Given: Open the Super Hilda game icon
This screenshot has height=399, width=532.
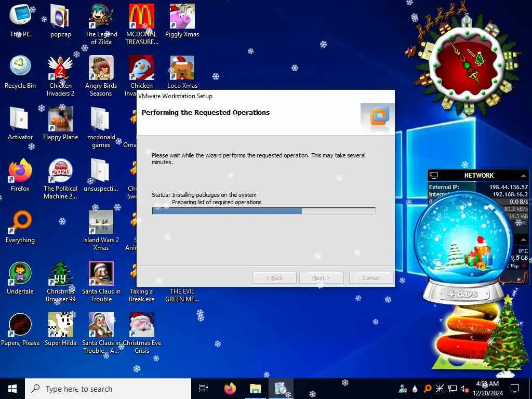Looking at the screenshot, I should [x=60, y=329].
